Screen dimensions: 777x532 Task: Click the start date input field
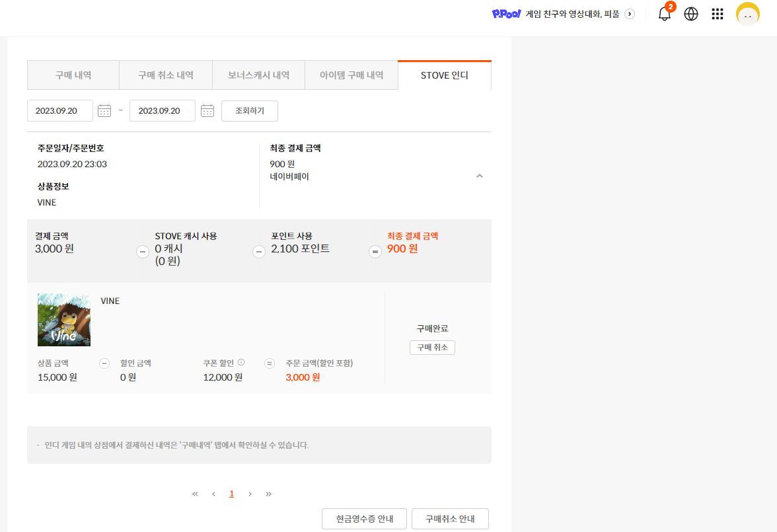(60, 111)
